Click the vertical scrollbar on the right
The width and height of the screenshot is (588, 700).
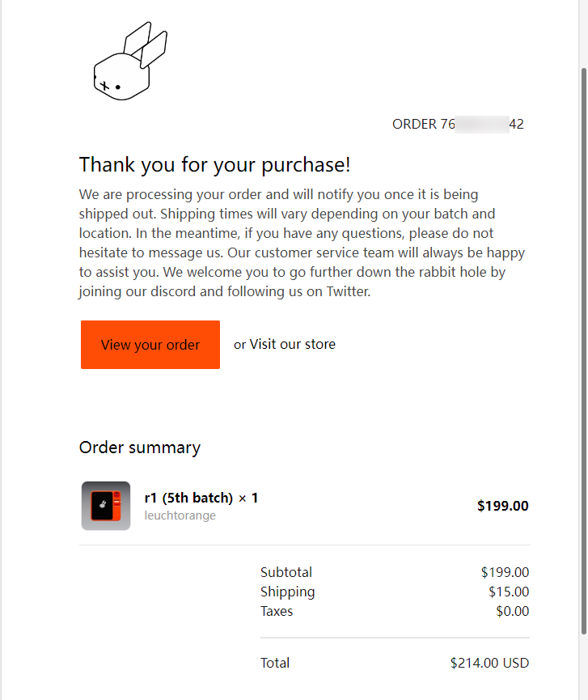pos(583,348)
